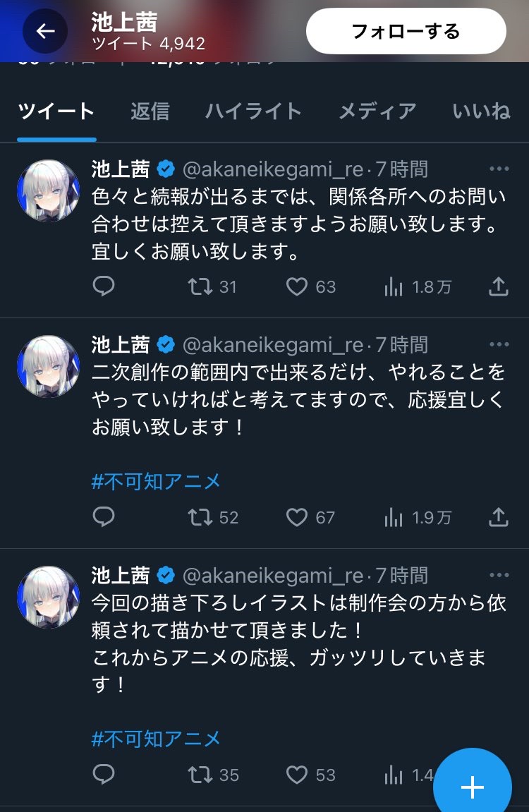The image size is (529, 812).
Task: Open more options on the second tweet
Action: coord(499,344)
